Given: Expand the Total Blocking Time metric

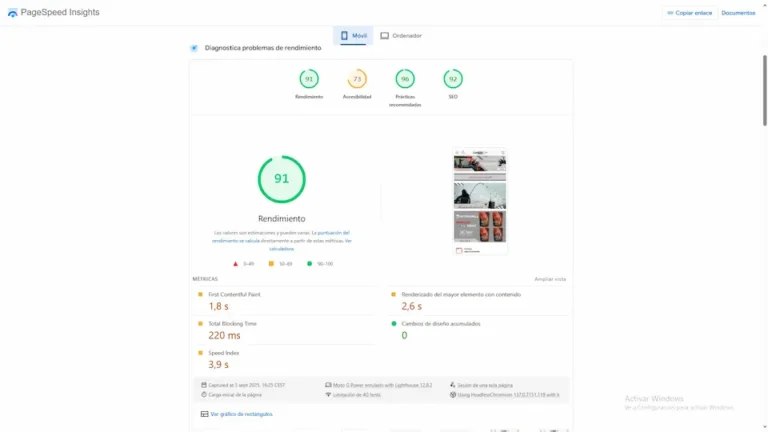Looking at the screenshot, I should tap(232, 324).
